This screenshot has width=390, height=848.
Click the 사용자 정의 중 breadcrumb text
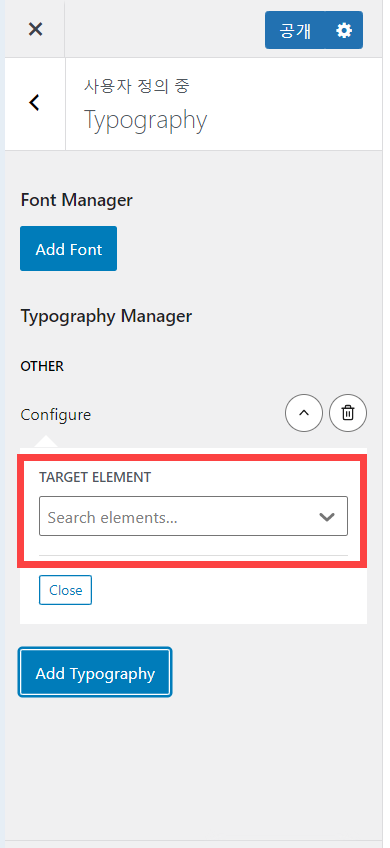click(x=136, y=85)
